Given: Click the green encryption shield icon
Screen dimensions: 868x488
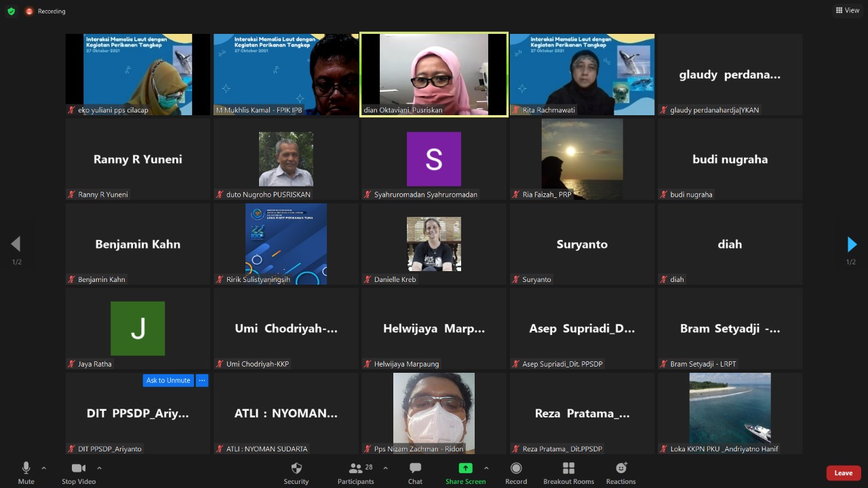Looking at the screenshot, I should click(11, 11).
